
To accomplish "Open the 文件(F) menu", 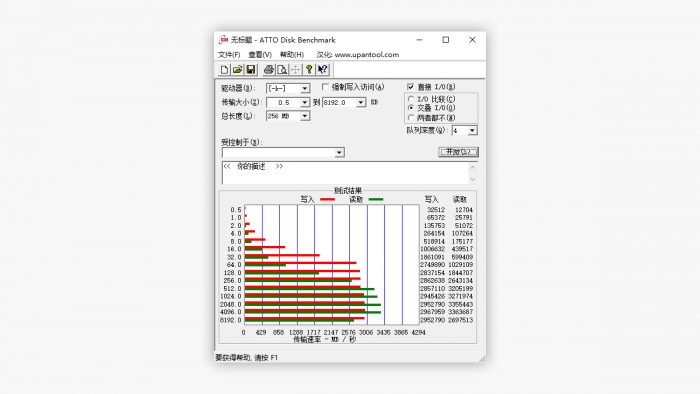I will click(229, 54).
